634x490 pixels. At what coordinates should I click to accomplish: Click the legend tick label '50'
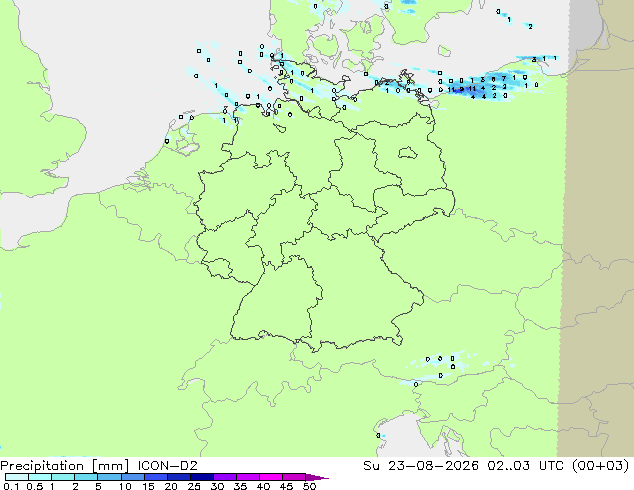[309, 486]
